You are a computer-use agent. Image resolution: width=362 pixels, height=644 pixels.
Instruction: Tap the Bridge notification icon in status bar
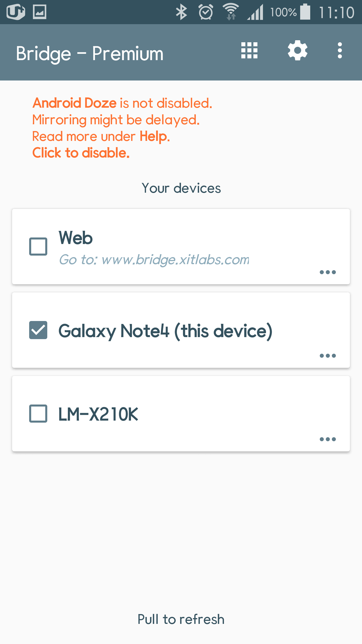click(x=16, y=12)
